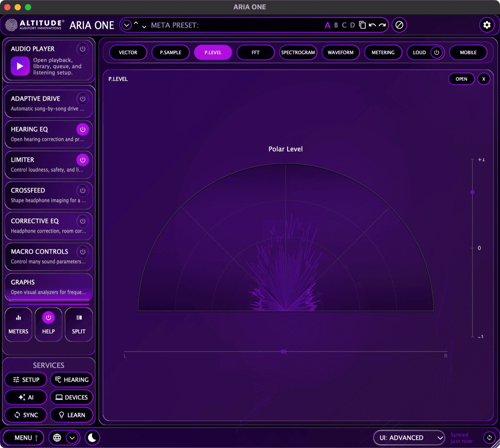This screenshot has width=500, height=448.
Task: Switch to dark mode with the moon icon
Action: pyautogui.click(x=92, y=438)
